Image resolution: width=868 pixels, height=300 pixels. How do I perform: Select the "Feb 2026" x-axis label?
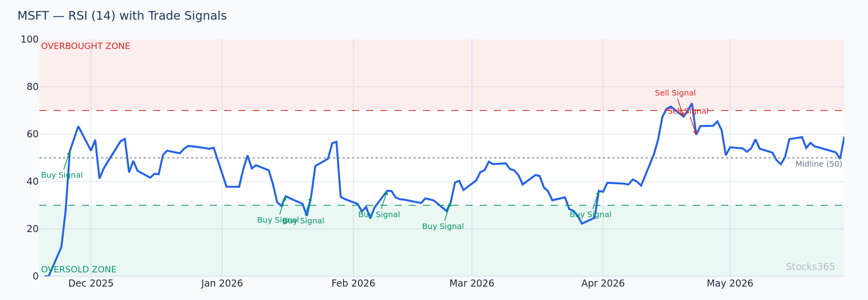[353, 283]
